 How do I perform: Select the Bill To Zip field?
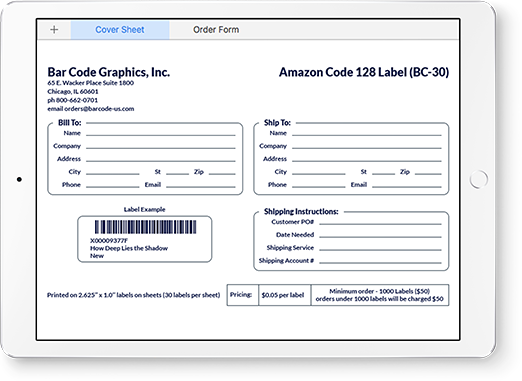pyautogui.click(x=222, y=172)
